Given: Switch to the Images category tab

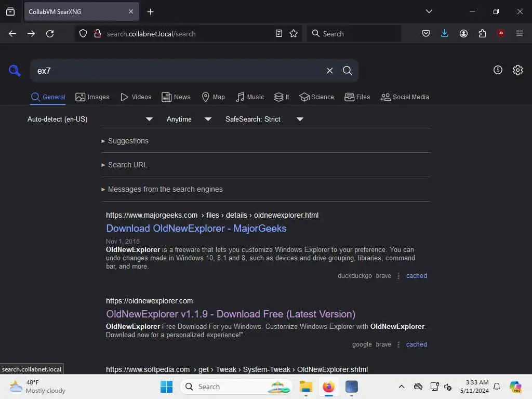Looking at the screenshot, I should [92, 97].
